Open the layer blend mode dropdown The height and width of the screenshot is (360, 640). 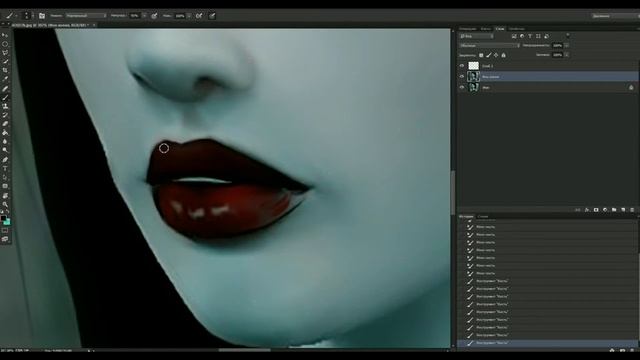point(489,46)
